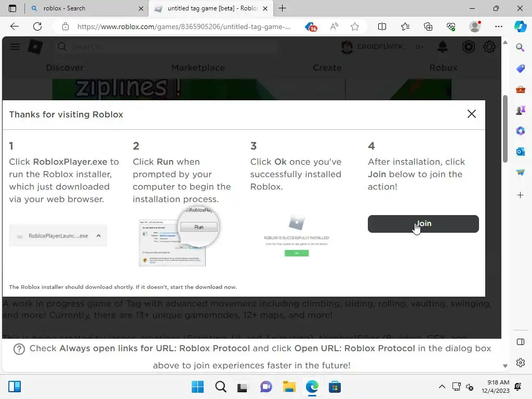Go to the Discover tab
Image resolution: width=532 pixels, height=399 pixels.
(65, 68)
